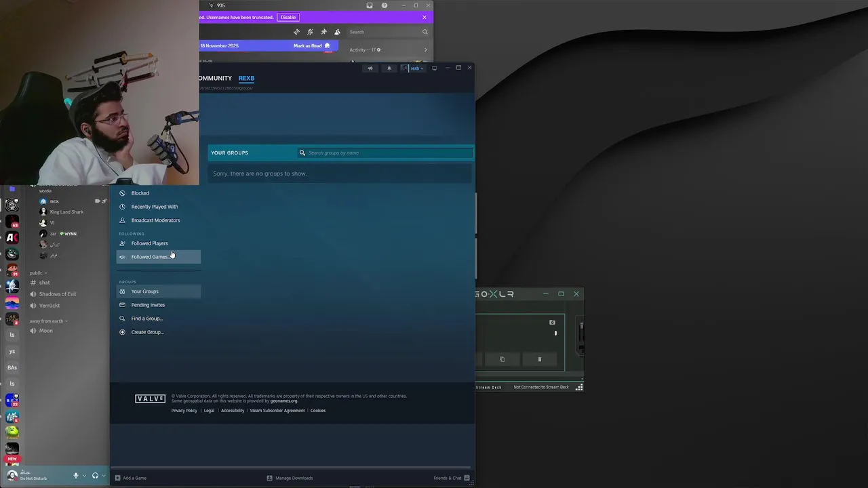
Task: Open Friends & Chat in Steam
Action: pos(452,478)
